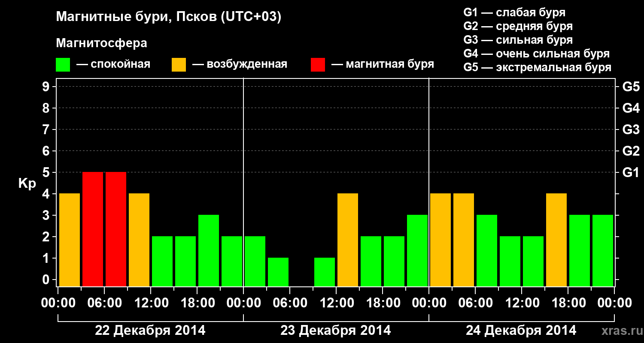
Task: Click the green 'спокойная' legend swatch
Action: point(63,65)
